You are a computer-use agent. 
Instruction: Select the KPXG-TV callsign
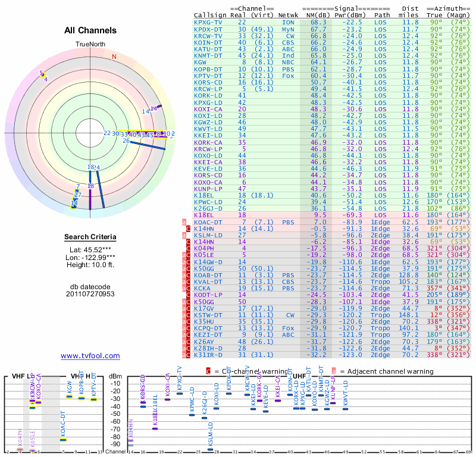pos(208,23)
